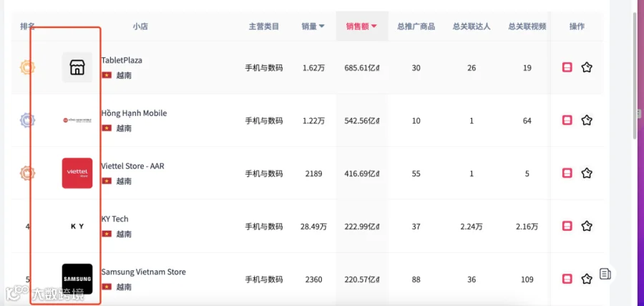Click Samsung videos count 109
Screen dimensions: 644x306
tap(527, 279)
